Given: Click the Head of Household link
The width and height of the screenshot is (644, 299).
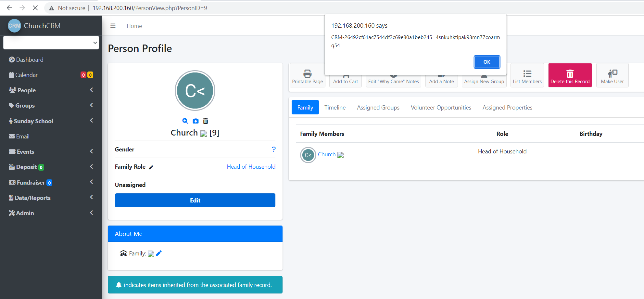Looking at the screenshot, I should [x=251, y=167].
